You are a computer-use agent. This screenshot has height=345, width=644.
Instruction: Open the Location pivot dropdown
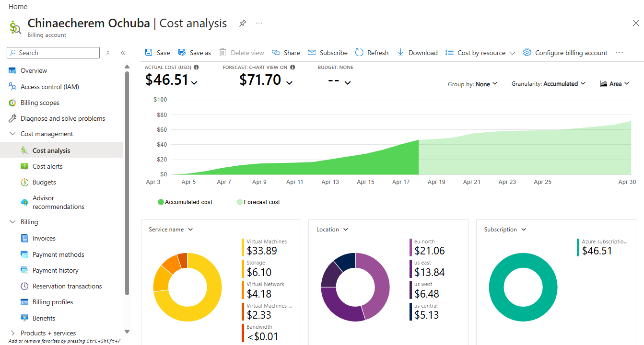click(x=332, y=230)
